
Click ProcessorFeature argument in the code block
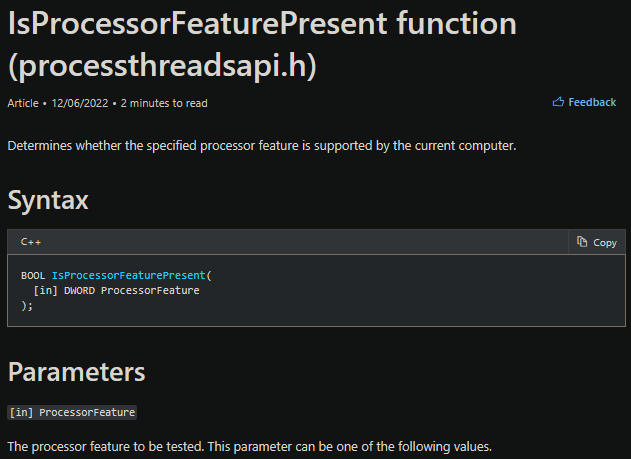[x=150, y=290]
